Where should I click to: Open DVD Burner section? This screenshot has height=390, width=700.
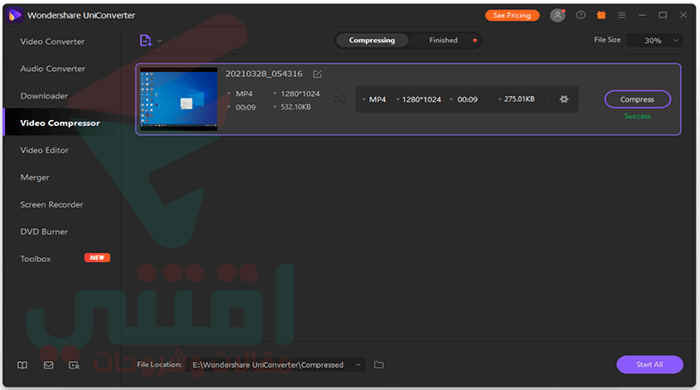point(44,232)
